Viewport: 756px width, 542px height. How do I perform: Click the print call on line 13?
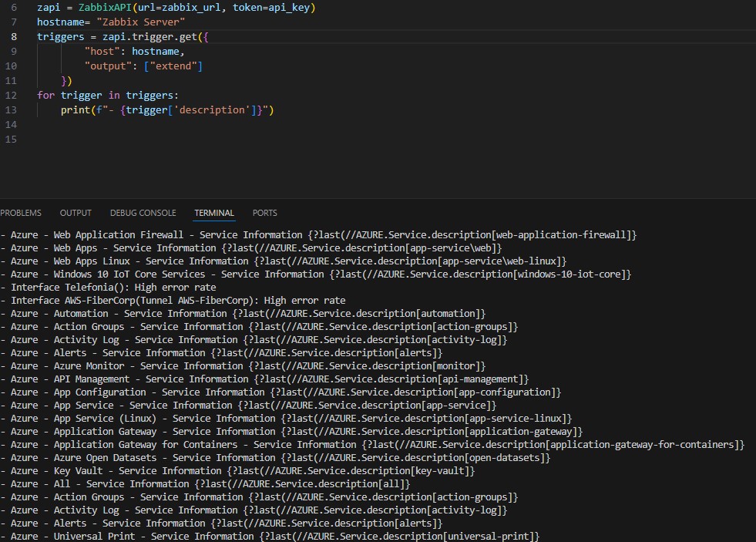coord(76,110)
